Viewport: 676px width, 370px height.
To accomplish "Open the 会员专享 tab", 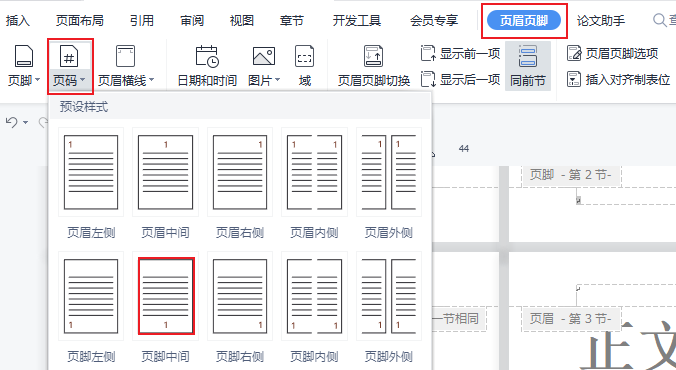I will click(x=434, y=20).
